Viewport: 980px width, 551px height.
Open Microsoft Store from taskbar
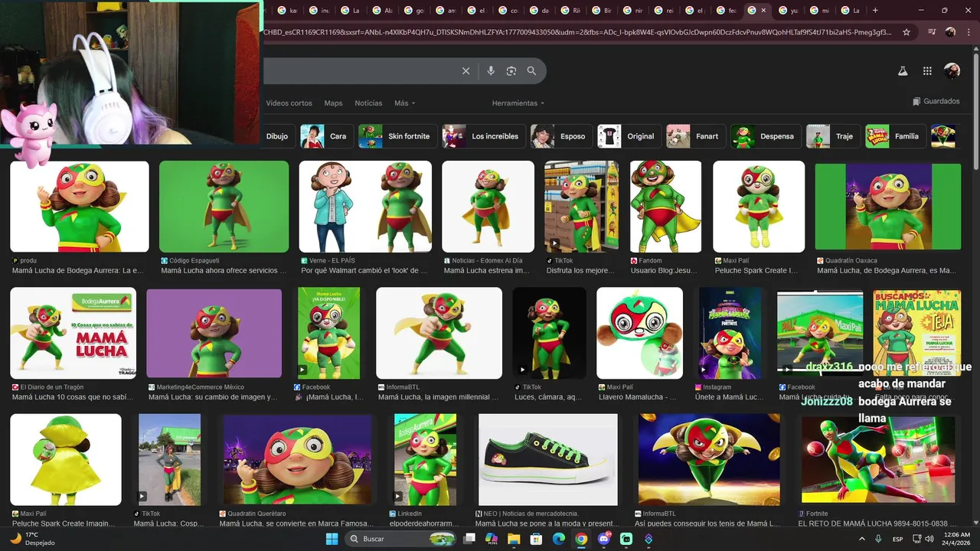tap(537, 539)
